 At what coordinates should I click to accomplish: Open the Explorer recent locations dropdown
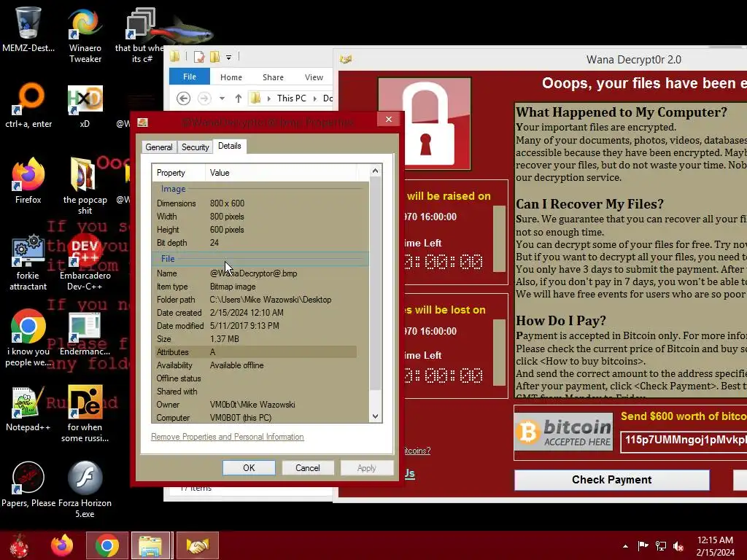pos(222,98)
